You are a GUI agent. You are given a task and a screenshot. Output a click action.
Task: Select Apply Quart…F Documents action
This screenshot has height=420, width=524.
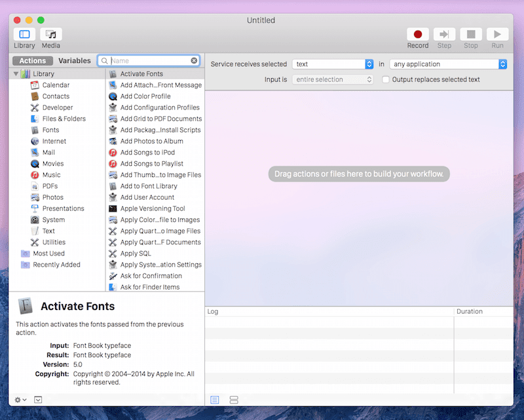(155, 242)
